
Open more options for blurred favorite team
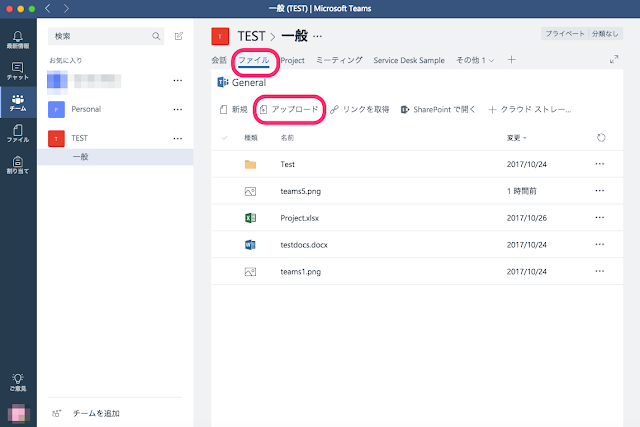[178, 80]
